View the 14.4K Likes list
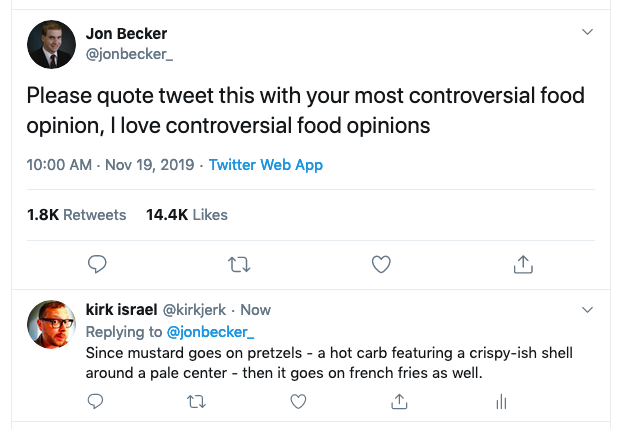Screen dimensions: 619x429 tap(187, 215)
